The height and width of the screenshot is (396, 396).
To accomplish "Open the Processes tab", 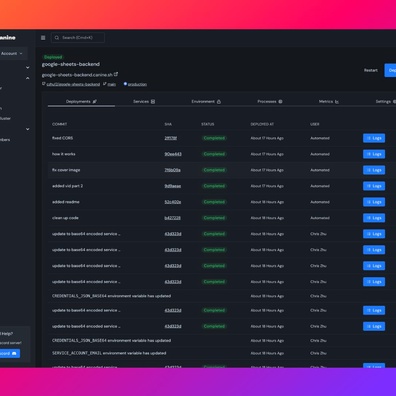I will click(270, 101).
